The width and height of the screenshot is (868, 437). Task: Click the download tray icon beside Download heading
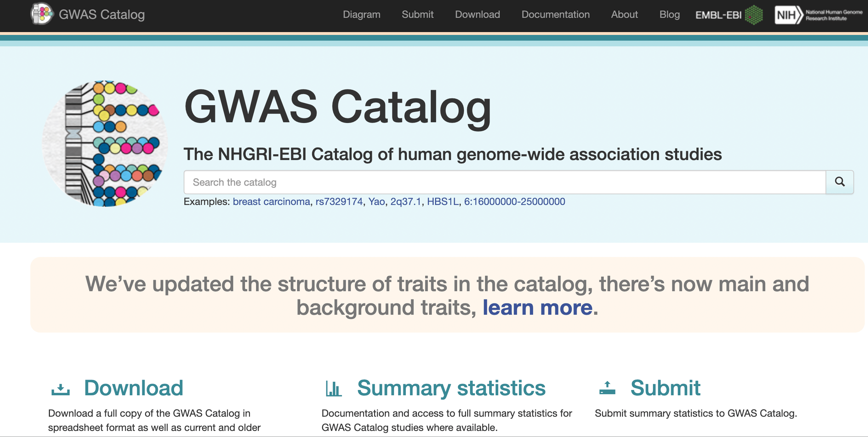point(61,389)
